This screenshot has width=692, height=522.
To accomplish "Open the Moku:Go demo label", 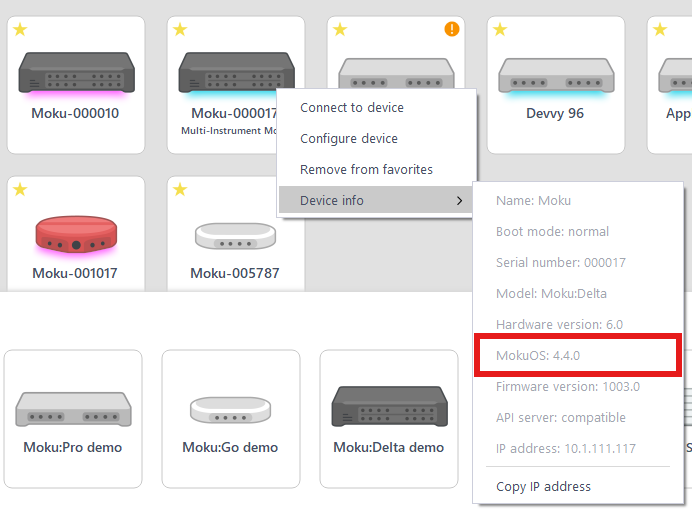I will pyautogui.click(x=230, y=447).
